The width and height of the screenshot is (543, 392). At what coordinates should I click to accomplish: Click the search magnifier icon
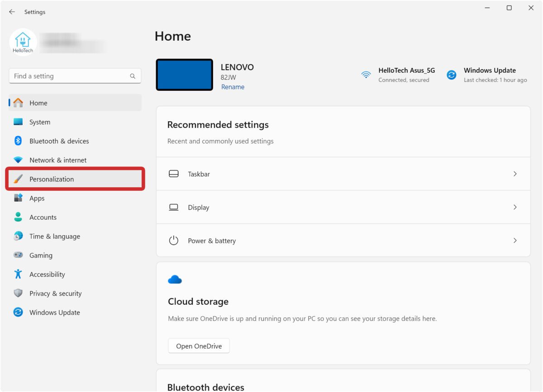pyautogui.click(x=133, y=76)
